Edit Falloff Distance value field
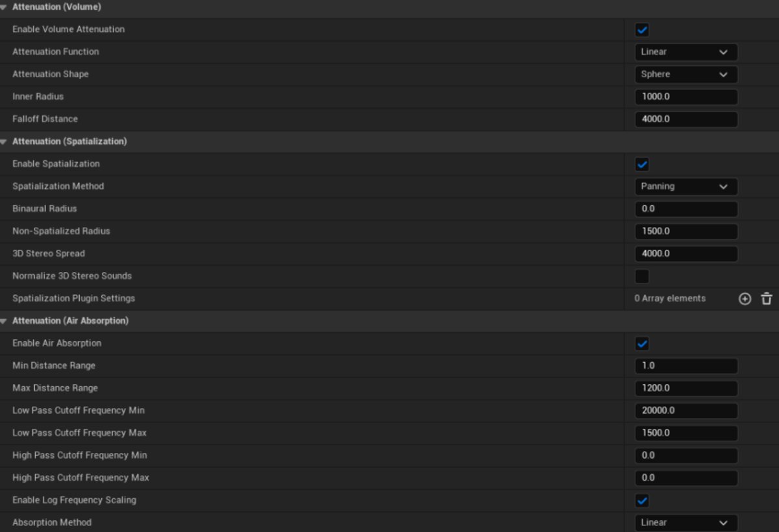 (x=686, y=119)
